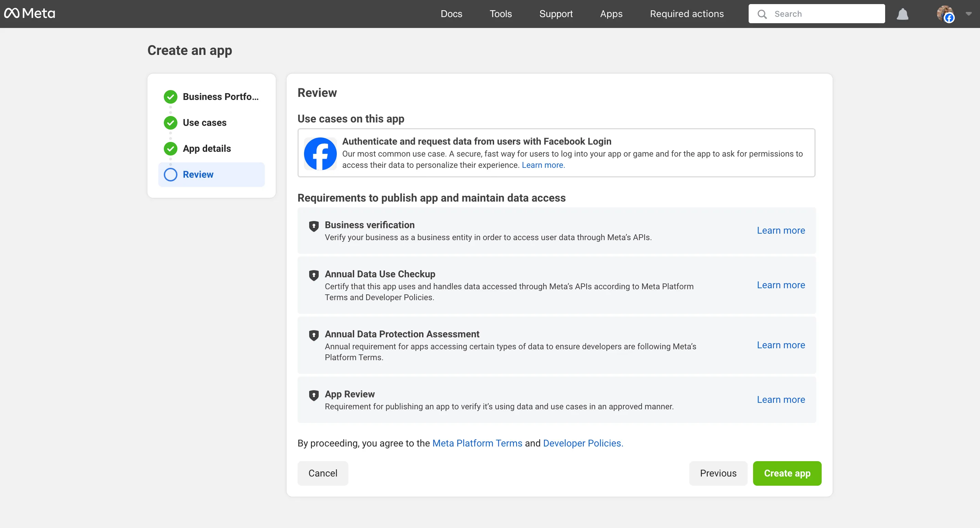This screenshot has width=980, height=528.
Task: Click the Annual Data Use Checkup heading
Action: pos(380,274)
